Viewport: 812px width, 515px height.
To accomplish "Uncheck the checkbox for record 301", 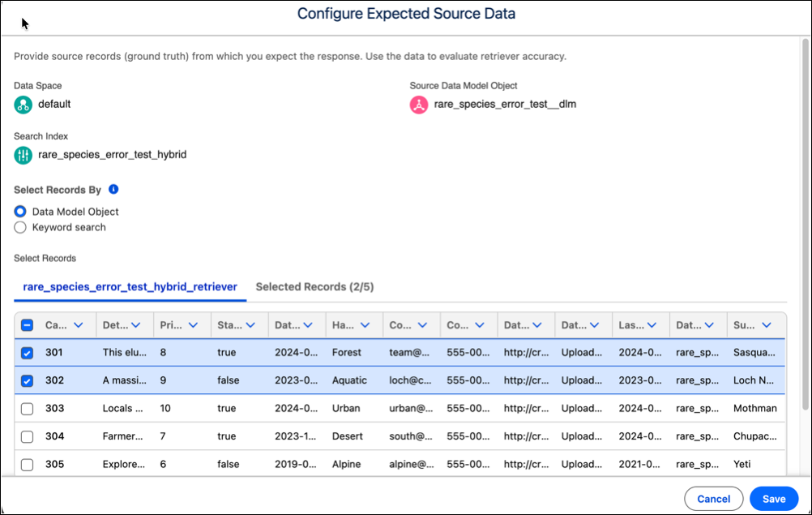I will coord(27,353).
